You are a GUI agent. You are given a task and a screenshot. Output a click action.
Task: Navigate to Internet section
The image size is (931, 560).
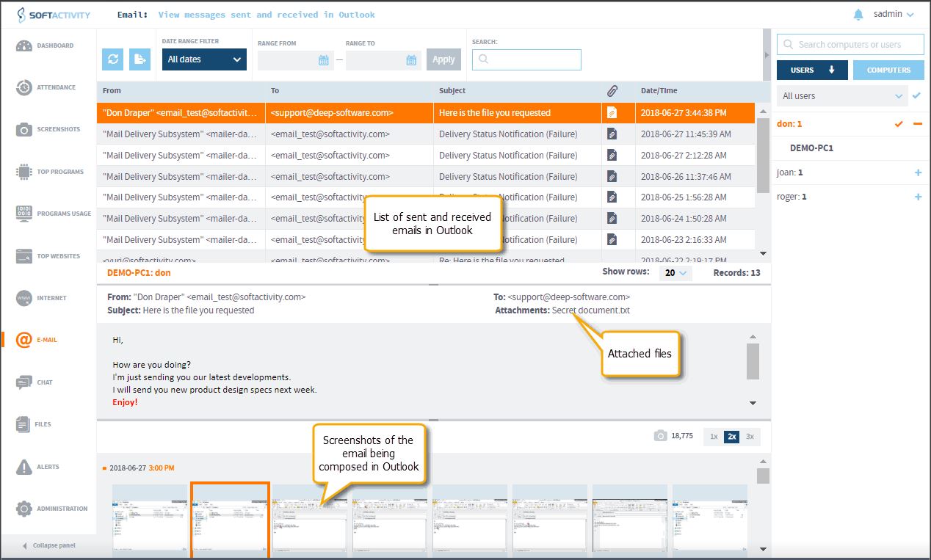pyautogui.click(x=42, y=298)
